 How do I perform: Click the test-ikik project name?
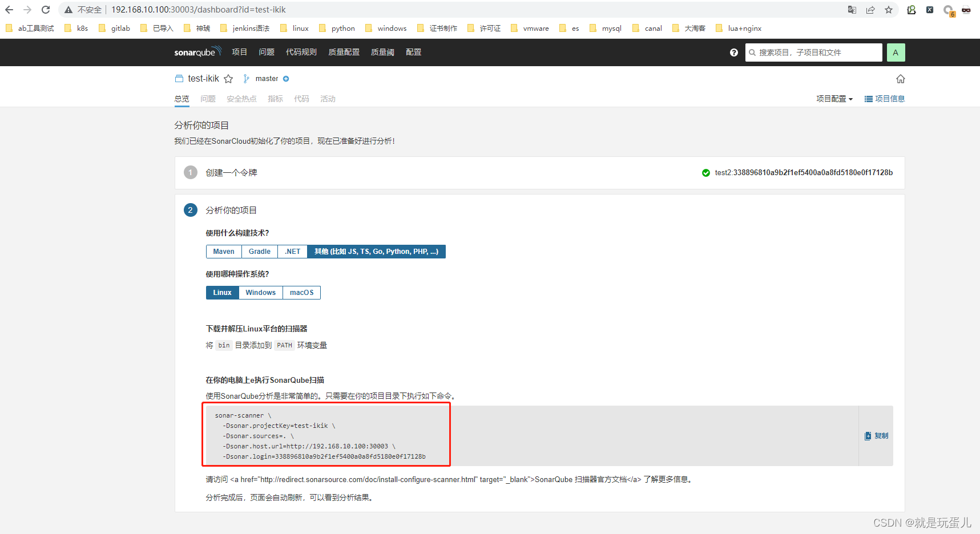[204, 79]
